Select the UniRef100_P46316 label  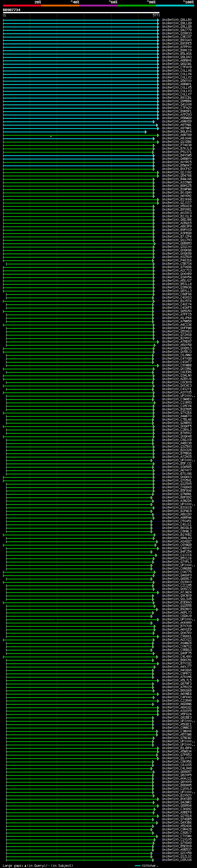(177, 260)
